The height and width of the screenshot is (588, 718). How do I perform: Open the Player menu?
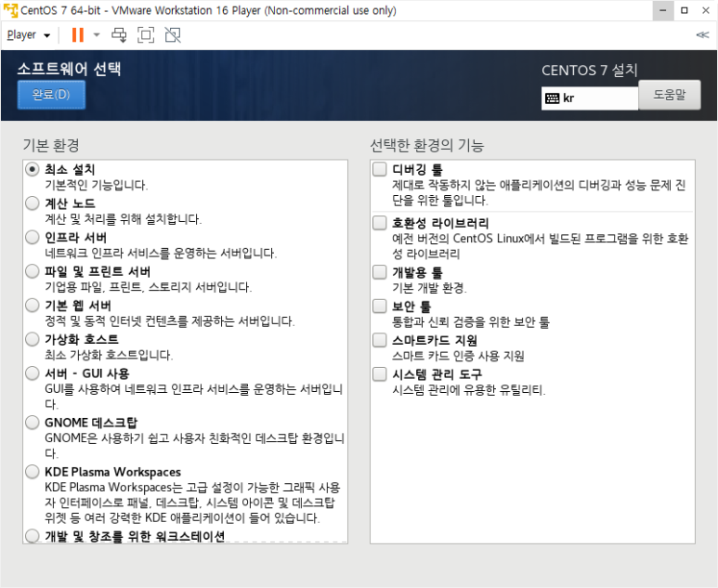pyautogui.click(x=29, y=34)
